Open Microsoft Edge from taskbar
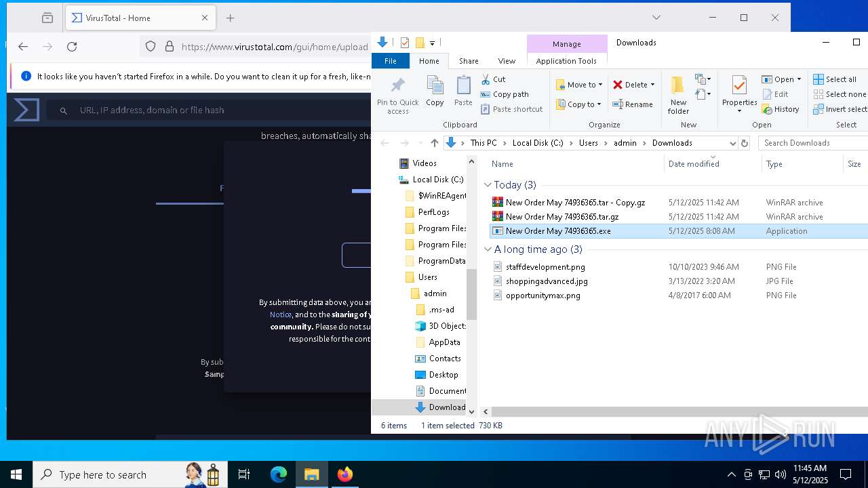Viewport: 868px width, 488px height. (279, 474)
